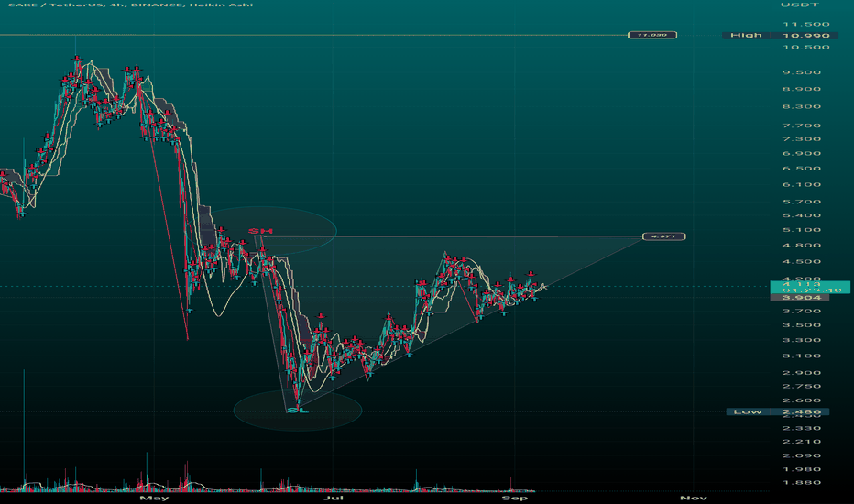Click the 2.210 price axis value

pyautogui.click(x=802, y=442)
